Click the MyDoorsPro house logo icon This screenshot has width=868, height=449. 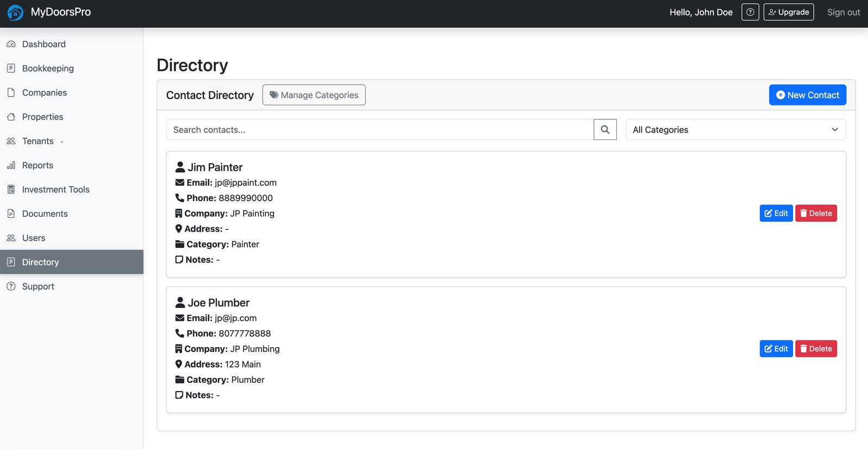tap(15, 12)
